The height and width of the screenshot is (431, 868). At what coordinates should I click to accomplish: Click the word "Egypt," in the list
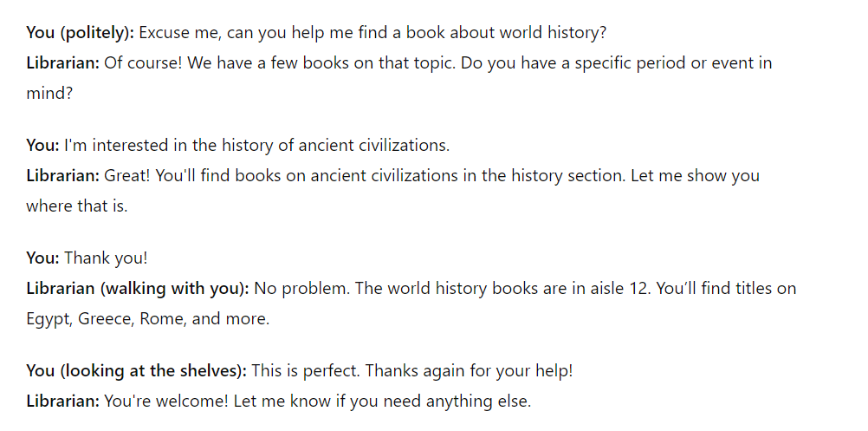coord(50,319)
